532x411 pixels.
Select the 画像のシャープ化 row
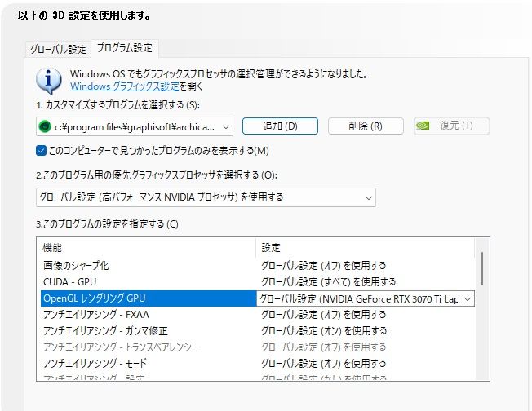click(x=258, y=266)
